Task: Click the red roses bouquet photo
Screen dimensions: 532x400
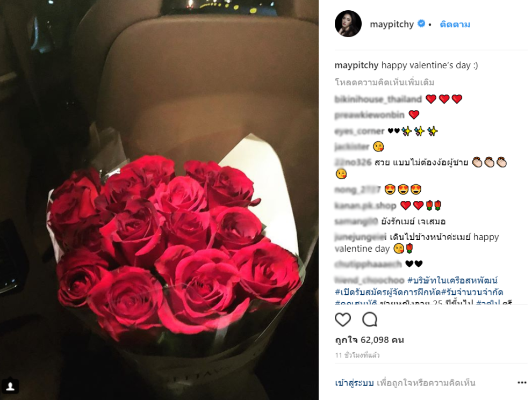Action: pyautogui.click(x=159, y=200)
